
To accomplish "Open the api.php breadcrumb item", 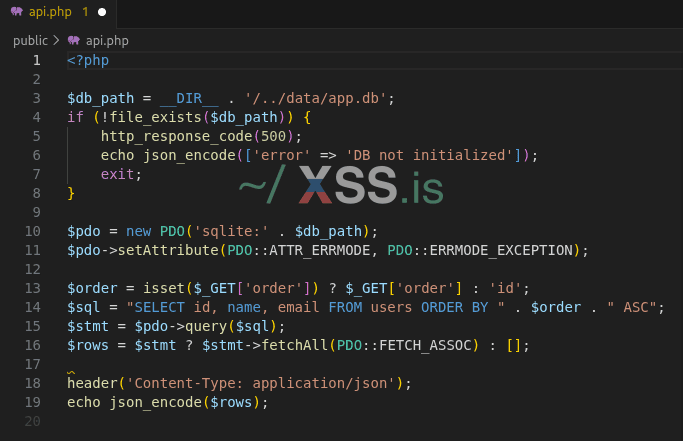I will coord(107,41).
